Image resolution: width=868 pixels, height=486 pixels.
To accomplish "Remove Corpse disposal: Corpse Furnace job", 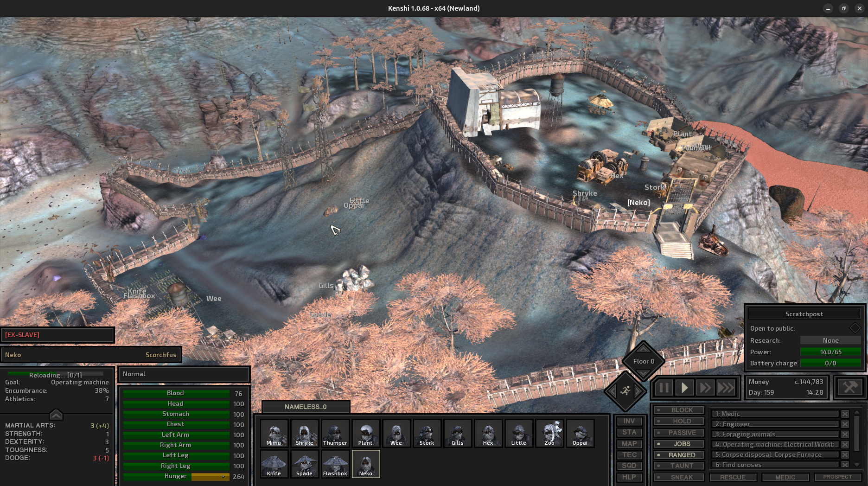I will [x=845, y=454].
